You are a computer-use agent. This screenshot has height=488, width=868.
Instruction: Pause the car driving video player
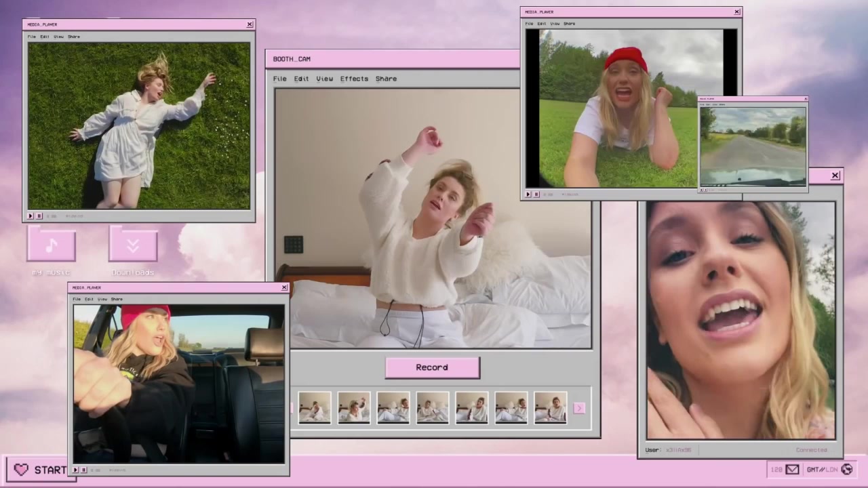(84, 470)
